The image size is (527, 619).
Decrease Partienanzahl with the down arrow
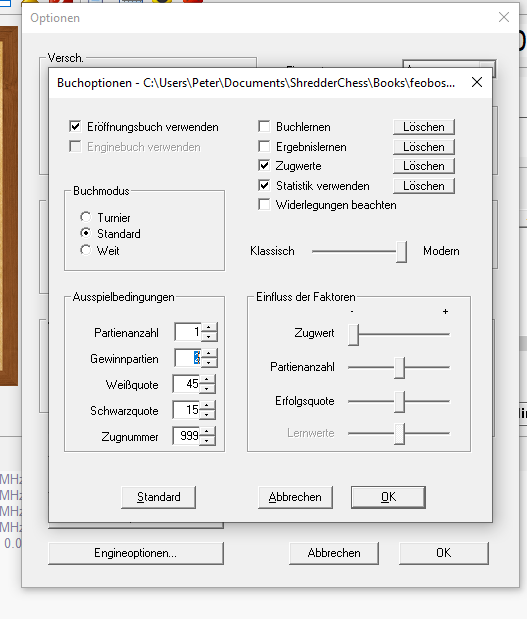tap(209, 337)
